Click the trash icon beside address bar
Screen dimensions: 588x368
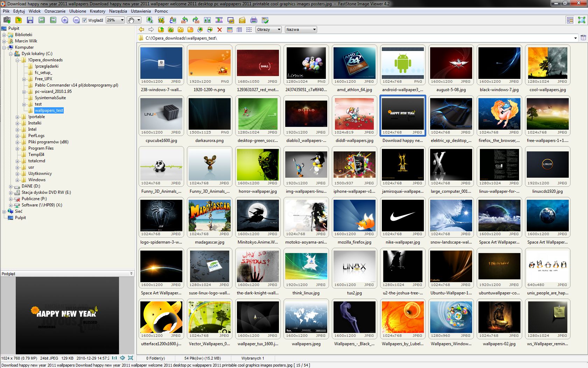click(583, 38)
